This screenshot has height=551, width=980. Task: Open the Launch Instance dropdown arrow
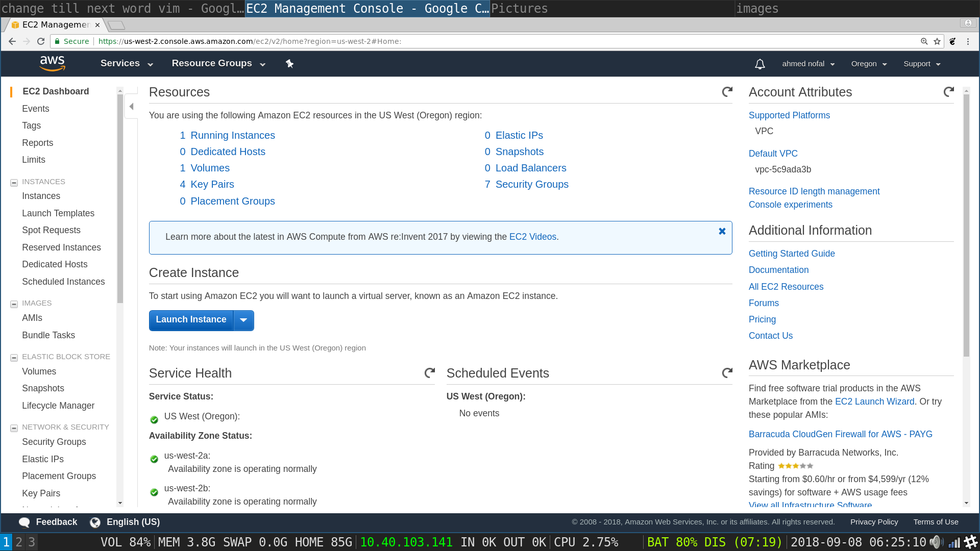pos(243,320)
